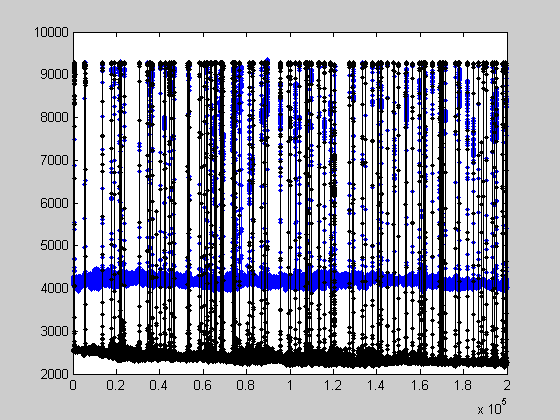Image resolution: width=560 pixels, height=420 pixels.
Task: Select the 0 label at the x-axis origin
Action: pyautogui.click(x=73, y=385)
